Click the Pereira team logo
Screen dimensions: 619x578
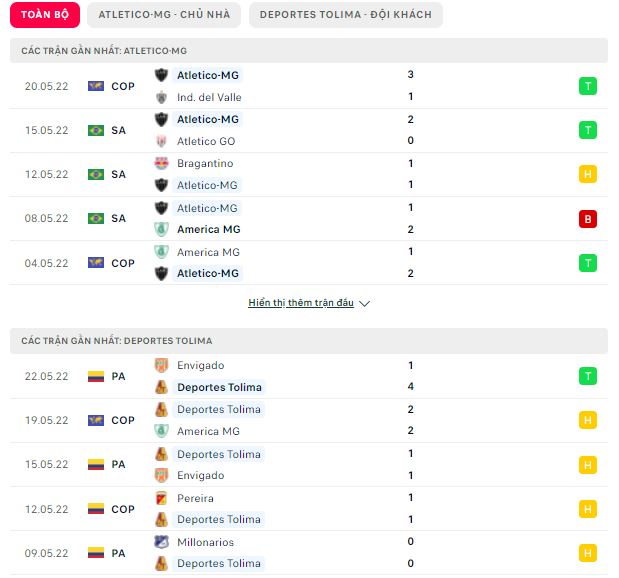point(161,498)
